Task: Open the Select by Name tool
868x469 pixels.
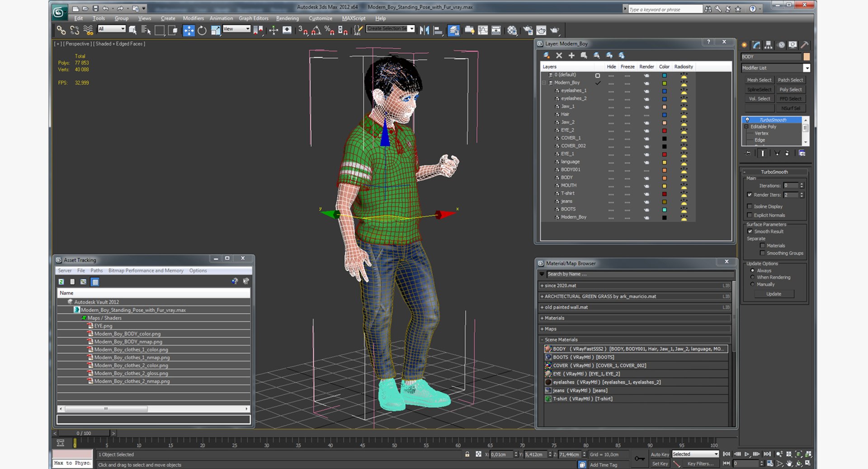Action: (x=146, y=30)
